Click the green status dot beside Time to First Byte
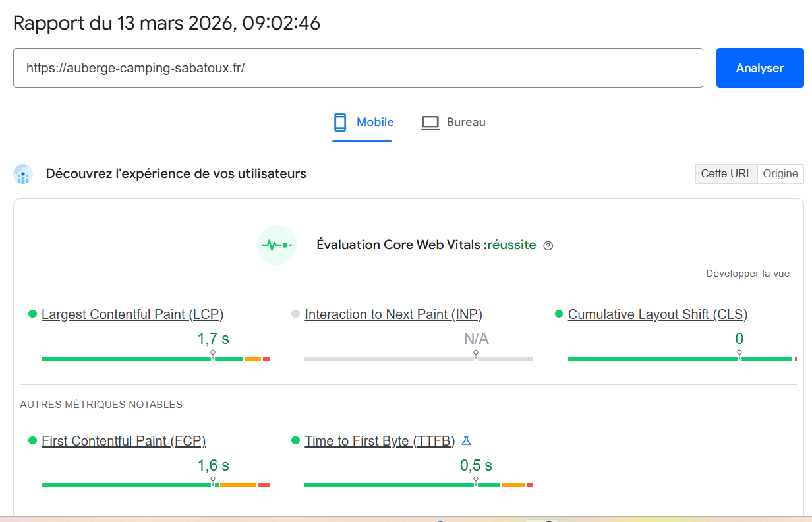Screen dimensions: 812x522 coord(294,441)
